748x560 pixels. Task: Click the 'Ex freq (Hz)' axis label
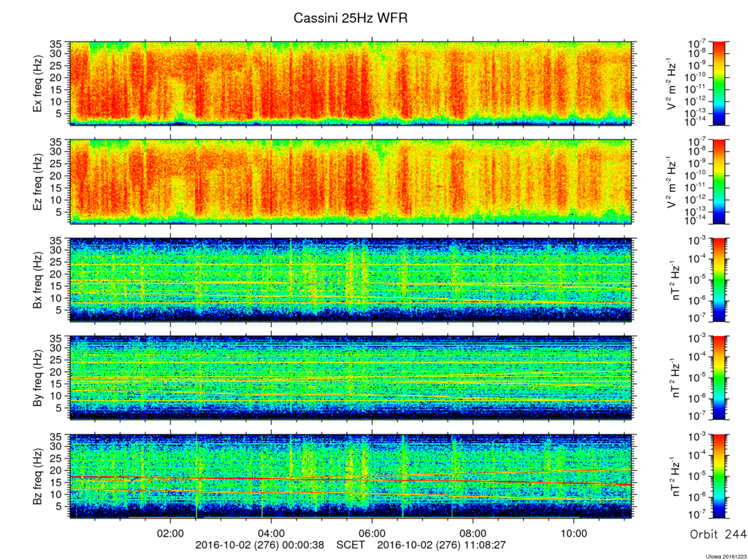point(38,83)
